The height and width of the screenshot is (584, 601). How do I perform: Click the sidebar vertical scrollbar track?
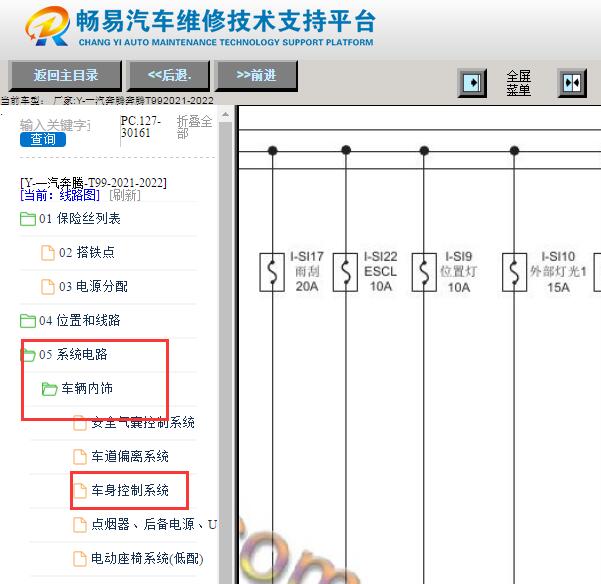226,352
